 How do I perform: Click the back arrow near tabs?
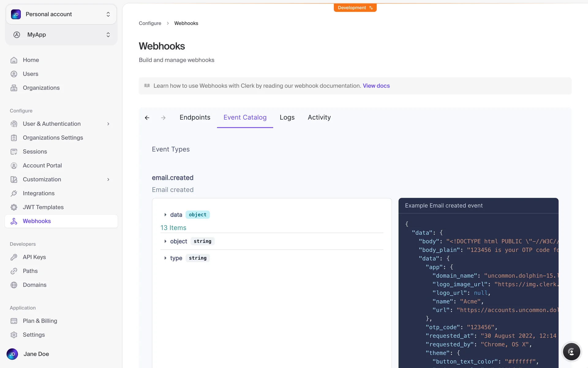(147, 118)
